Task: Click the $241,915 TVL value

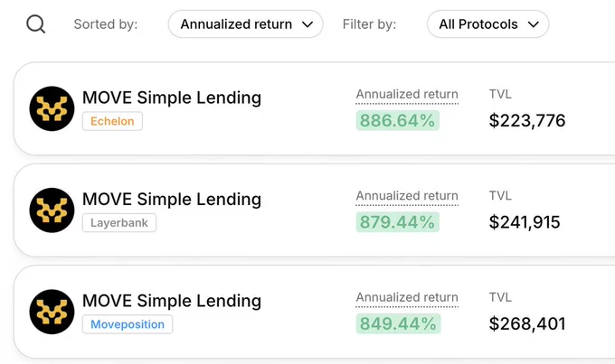Action: pos(525,222)
